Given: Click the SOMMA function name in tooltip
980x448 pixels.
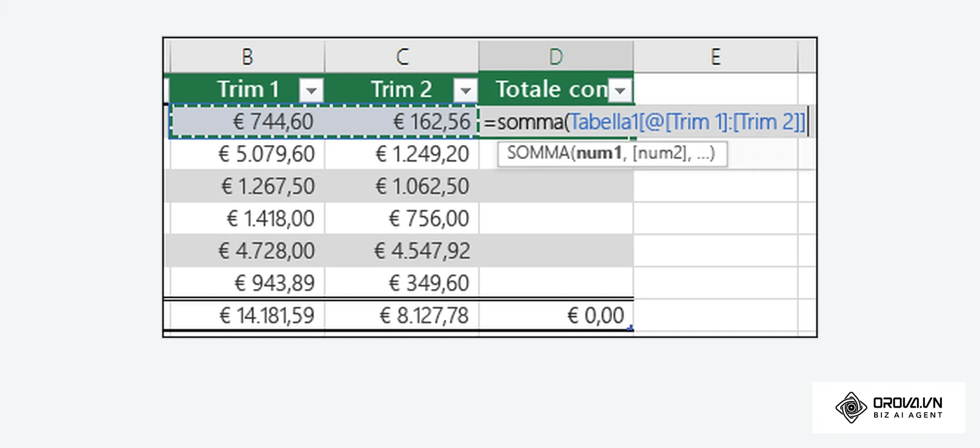Looking at the screenshot, I should point(538,153).
